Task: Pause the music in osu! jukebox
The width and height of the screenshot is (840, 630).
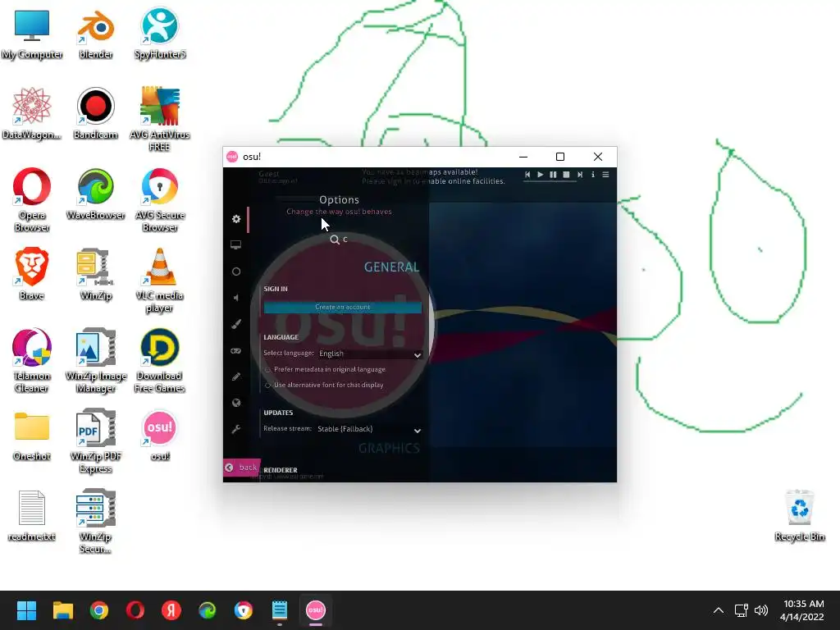Action: click(553, 175)
